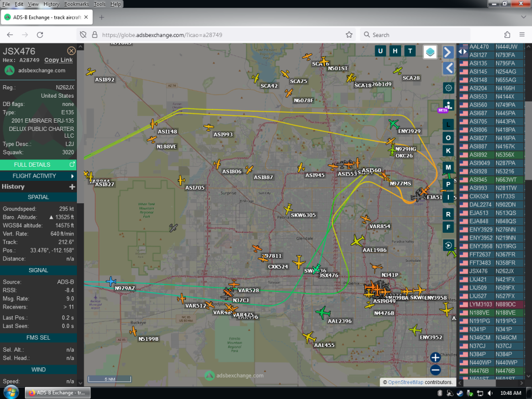Open the File menu
The width and height of the screenshot is (532, 399).
6,4
